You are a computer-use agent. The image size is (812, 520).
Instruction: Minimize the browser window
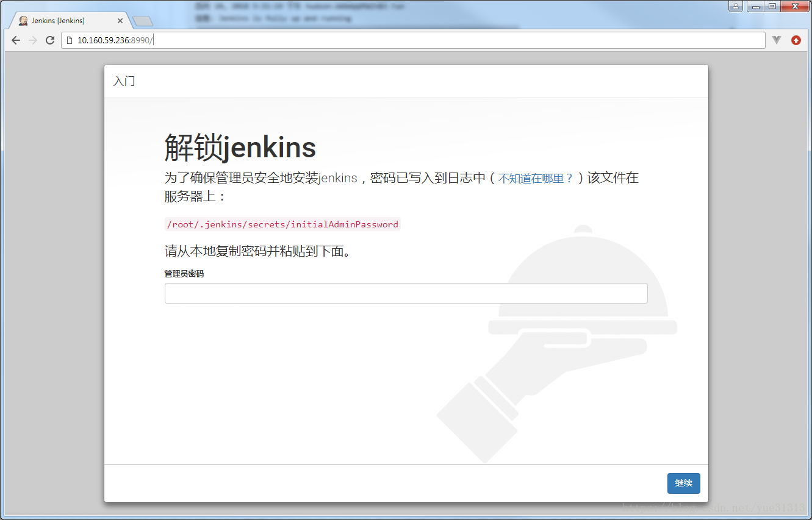pyautogui.click(x=755, y=5)
